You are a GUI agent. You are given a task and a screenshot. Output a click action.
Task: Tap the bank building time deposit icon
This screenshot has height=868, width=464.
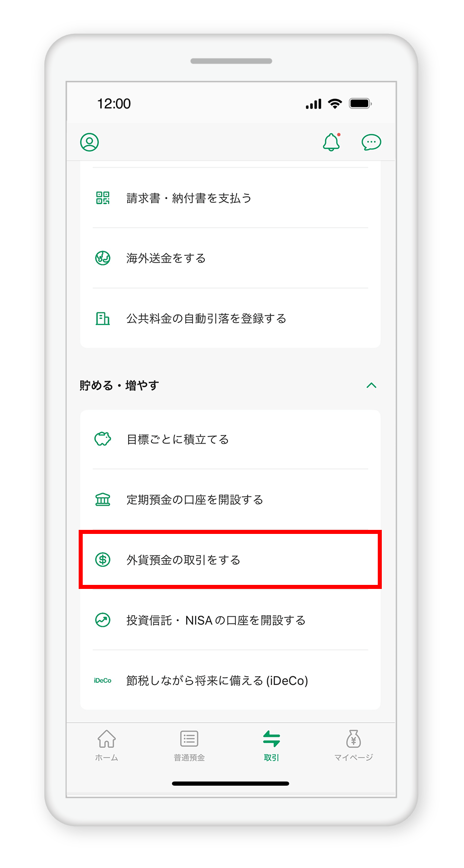[x=103, y=500]
